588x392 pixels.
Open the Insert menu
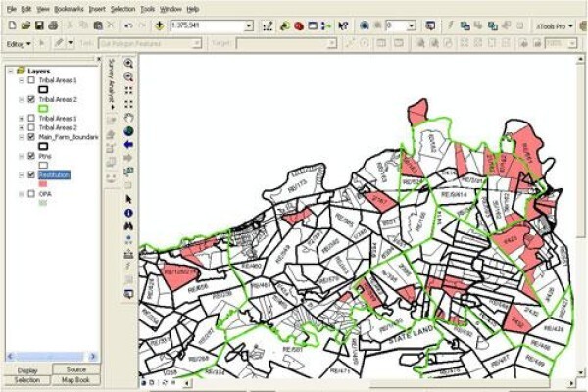(97, 9)
